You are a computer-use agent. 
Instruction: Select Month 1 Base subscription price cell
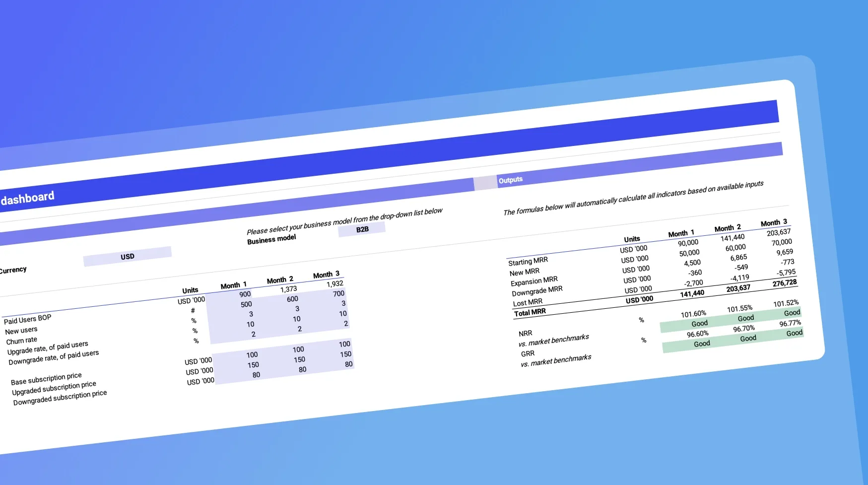click(252, 355)
